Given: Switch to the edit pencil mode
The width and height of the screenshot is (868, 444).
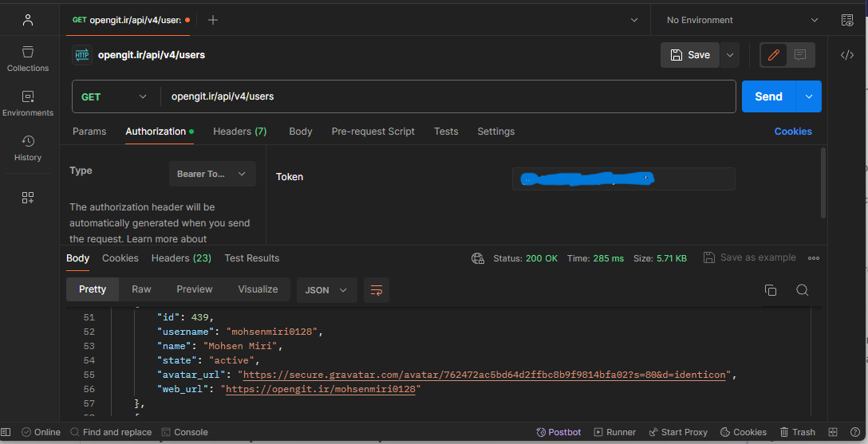Looking at the screenshot, I should click(x=773, y=55).
